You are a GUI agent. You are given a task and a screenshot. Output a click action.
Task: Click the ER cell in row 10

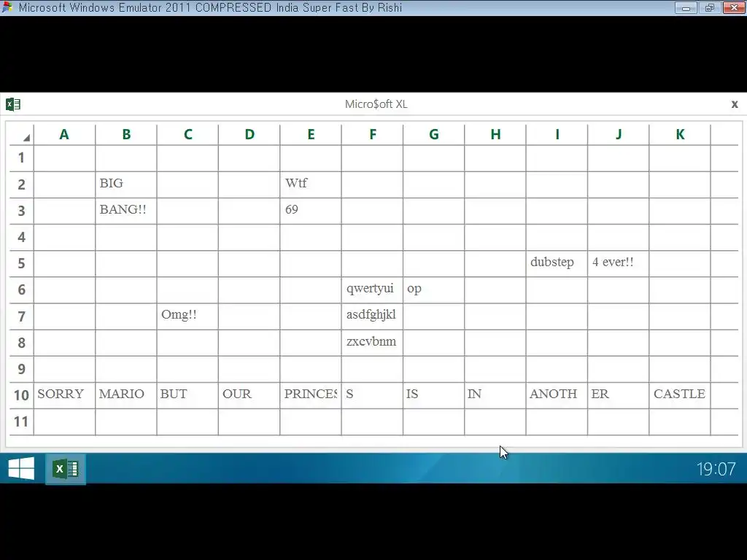point(619,396)
